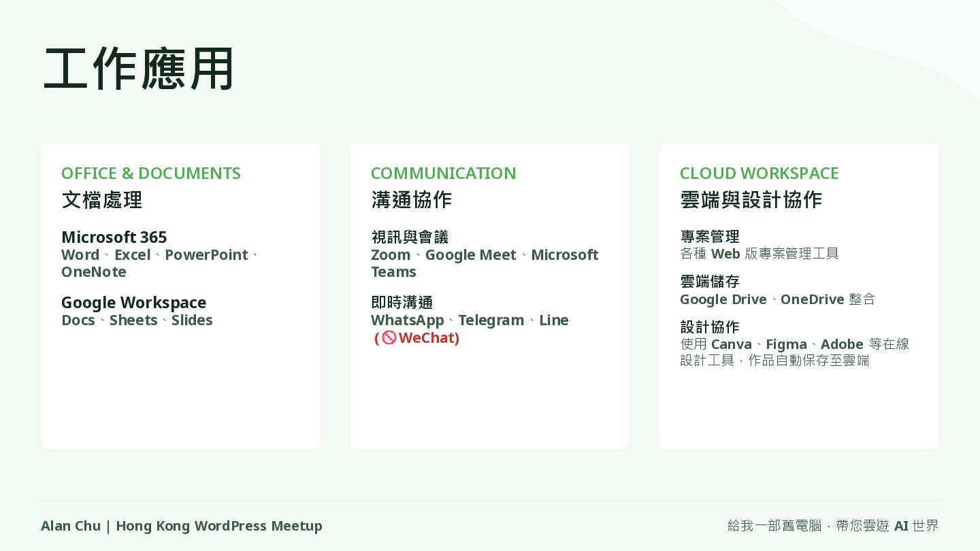The image size is (980, 551).
Task: Click the Alan Chu Hong Kong WordPress Meetup footer
Action: [x=182, y=526]
